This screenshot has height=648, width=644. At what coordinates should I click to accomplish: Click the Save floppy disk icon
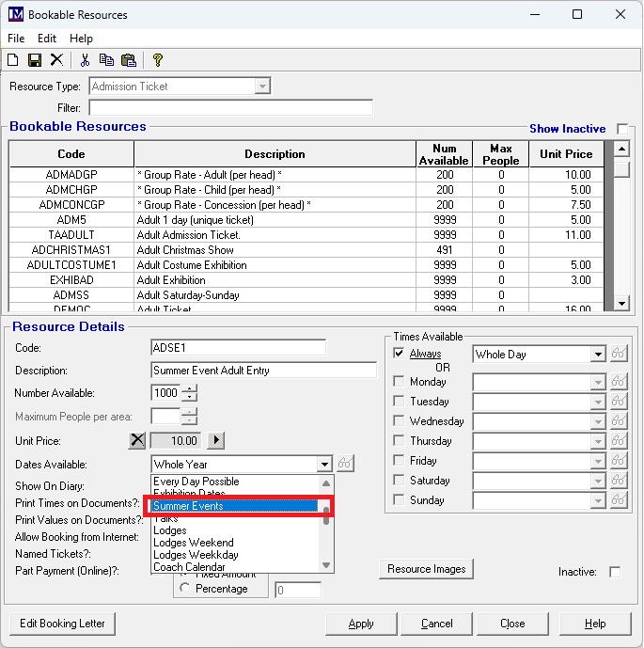pos(35,60)
